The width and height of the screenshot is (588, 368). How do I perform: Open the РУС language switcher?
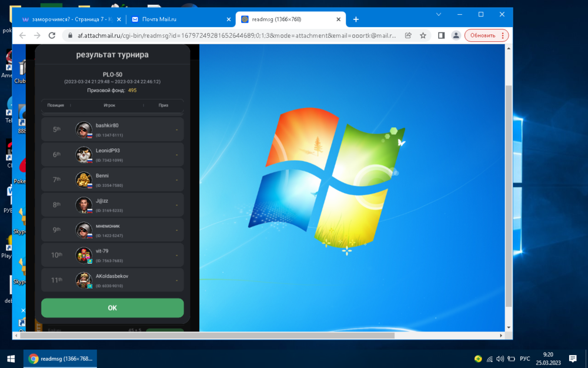[x=524, y=359]
